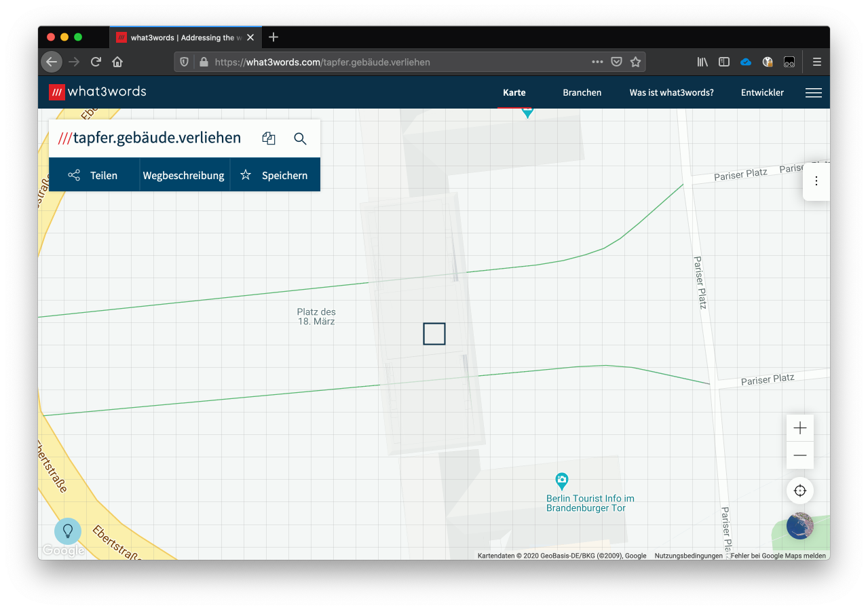Select the Karte nav tab
Image resolution: width=868 pixels, height=610 pixels.
coord(514,93)
